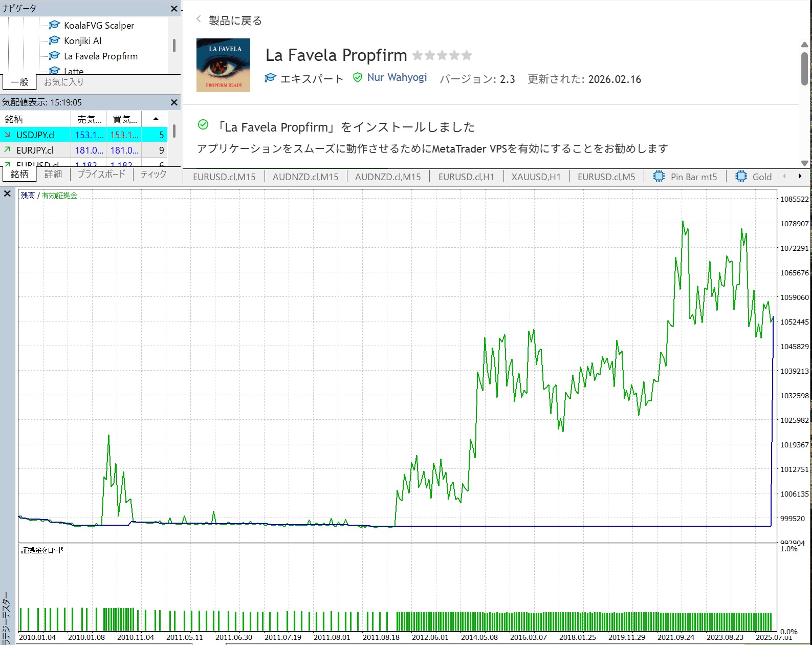Click the updated date 2026.02.16
Screen dimensions: 812x645
pyautogui.click(x=615, y=79)
